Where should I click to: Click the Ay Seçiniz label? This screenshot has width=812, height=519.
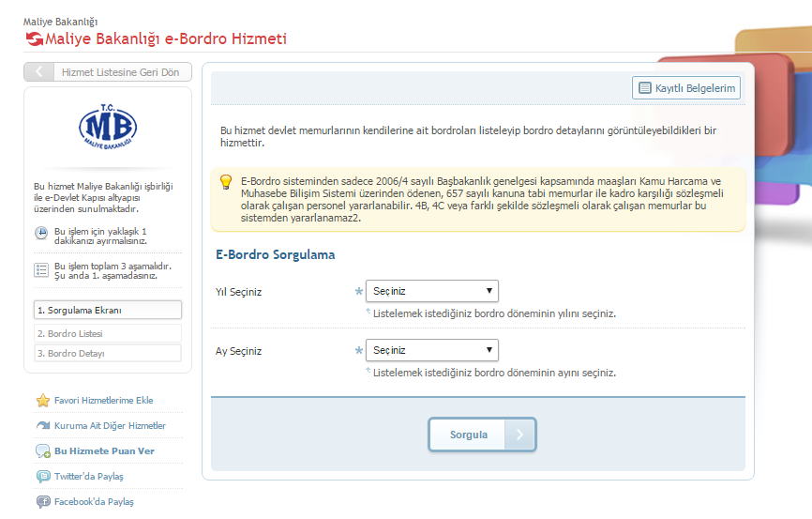[238, 351]
